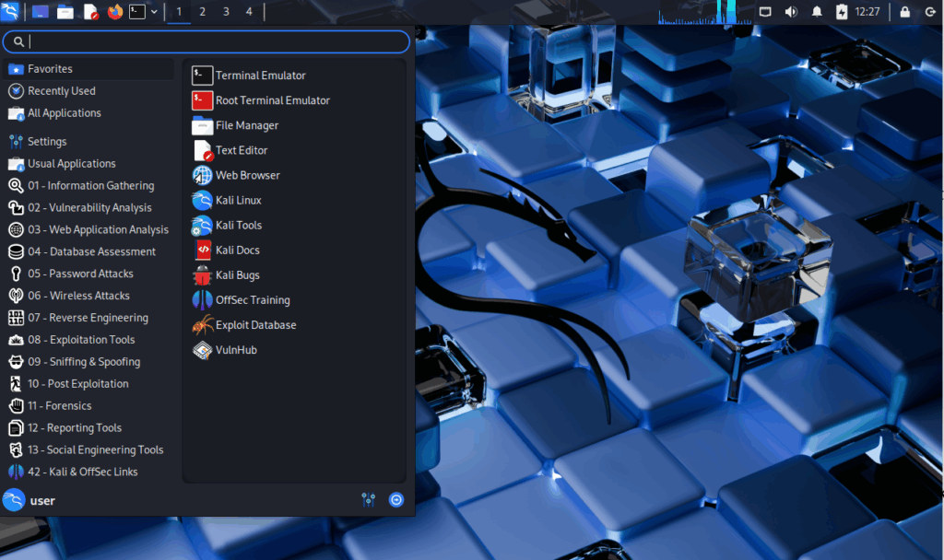Open the Exploit Database entry
This screenshot has height=560, width=944.
[294, 325]
